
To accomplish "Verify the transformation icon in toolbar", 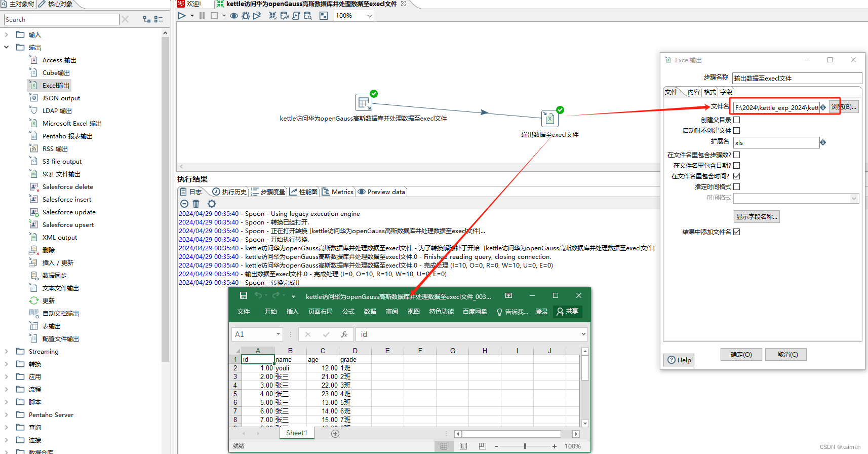I will (273, 16).
